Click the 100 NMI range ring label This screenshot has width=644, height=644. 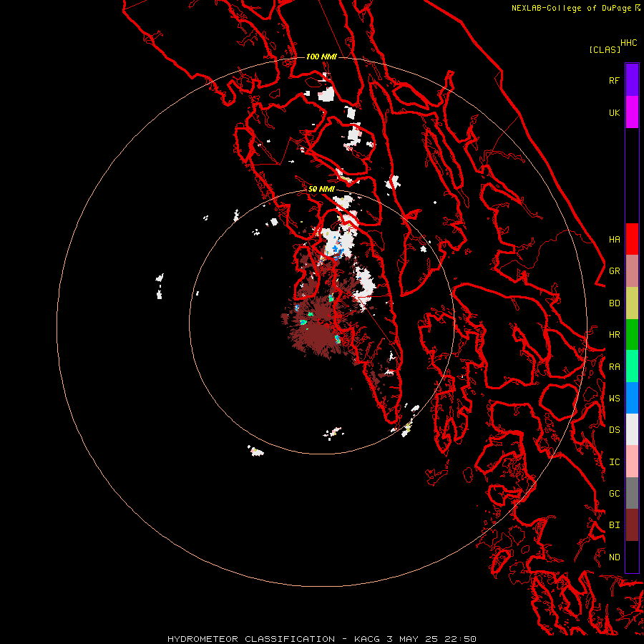point(321,57)
